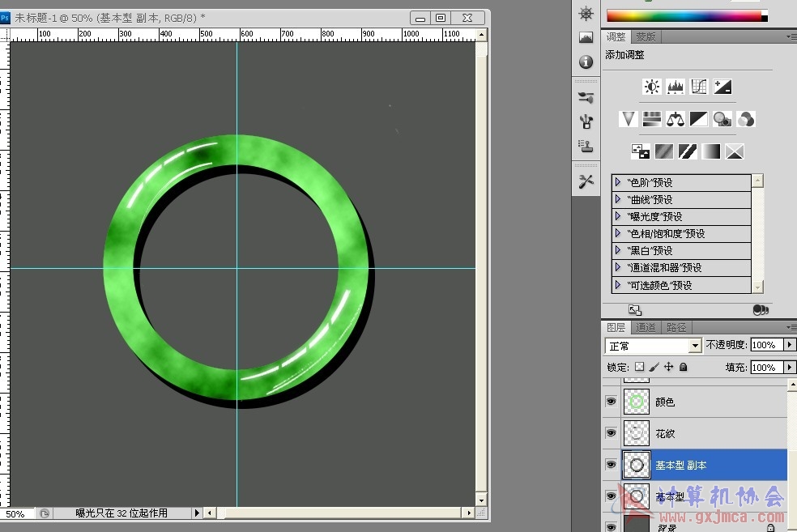
Task: Open the Navigator panel (ship wheel icon)
Action: point(586,14)
